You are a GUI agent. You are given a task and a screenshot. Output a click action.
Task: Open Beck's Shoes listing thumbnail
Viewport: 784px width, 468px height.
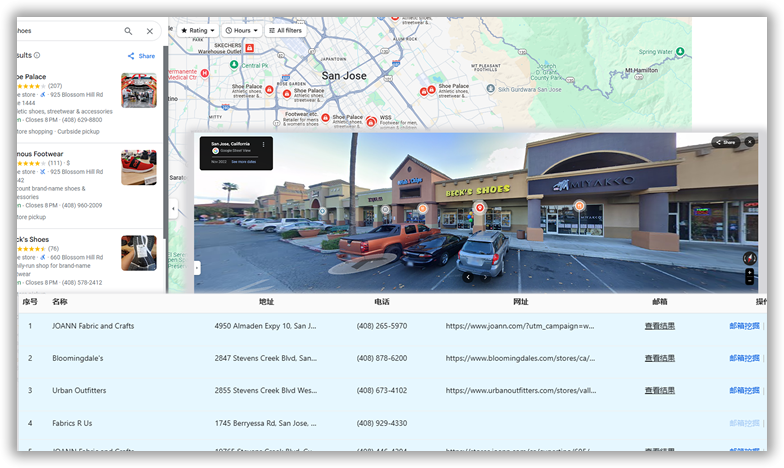(139, 253)
